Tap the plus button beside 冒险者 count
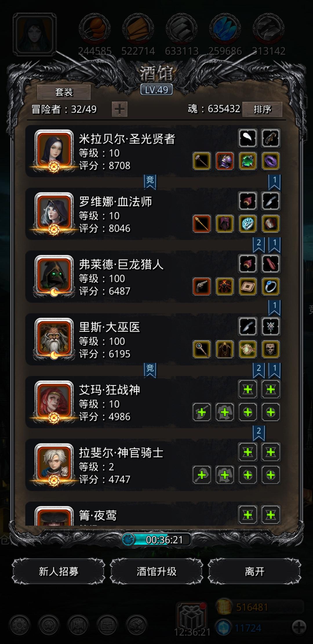The height and width of the screenshot is (644, 313). (119, 109)
